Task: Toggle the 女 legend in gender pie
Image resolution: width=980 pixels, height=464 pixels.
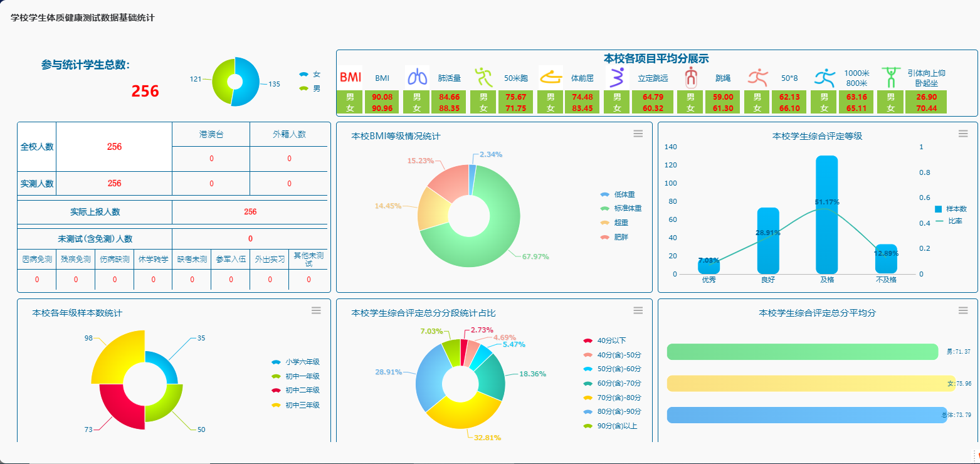Action: coord(310,74)
